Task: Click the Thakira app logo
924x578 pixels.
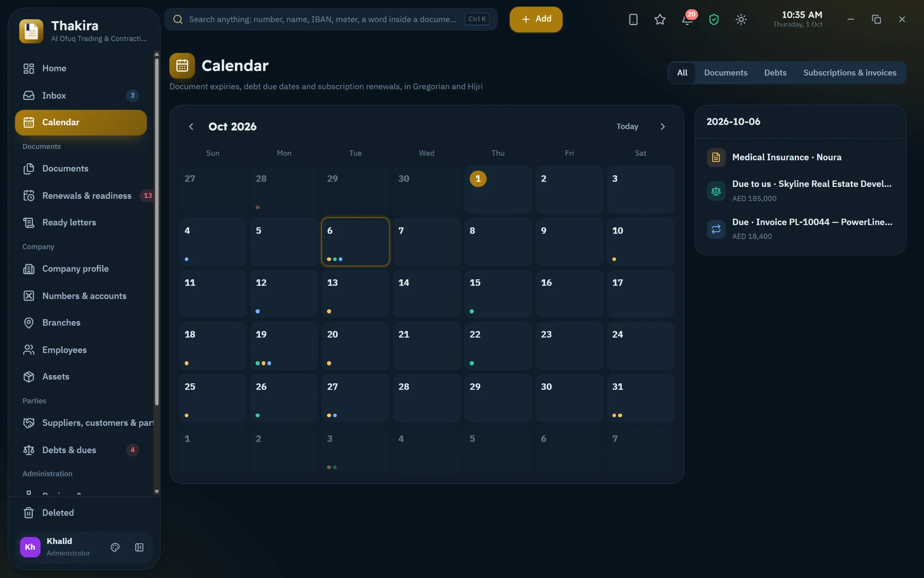Action: [x=31, y=31]
